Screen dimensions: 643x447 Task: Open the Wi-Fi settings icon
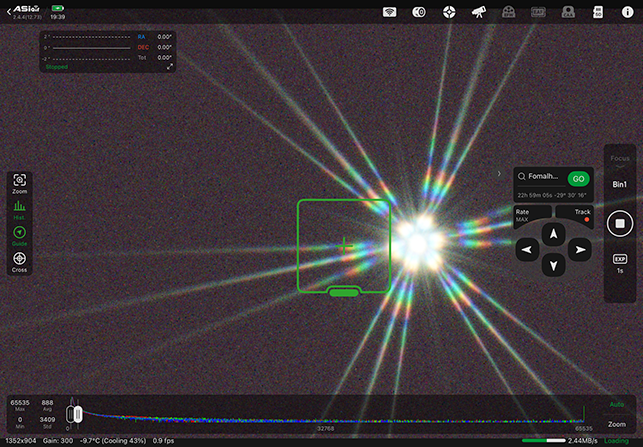[x=391, y=12]
